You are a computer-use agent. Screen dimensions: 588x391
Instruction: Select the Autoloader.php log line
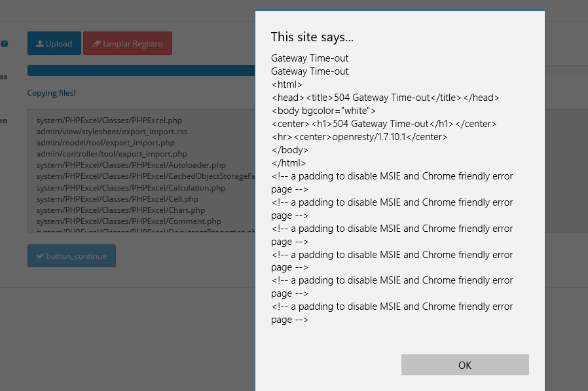tap(131, 165)
